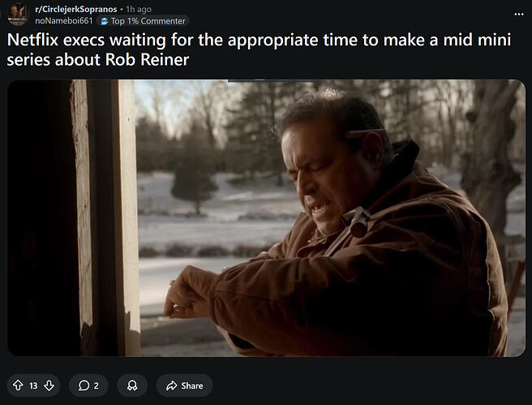Click the wooden door frame in the image
Screen dimensions: 532x405
click(x=105, y=218)
